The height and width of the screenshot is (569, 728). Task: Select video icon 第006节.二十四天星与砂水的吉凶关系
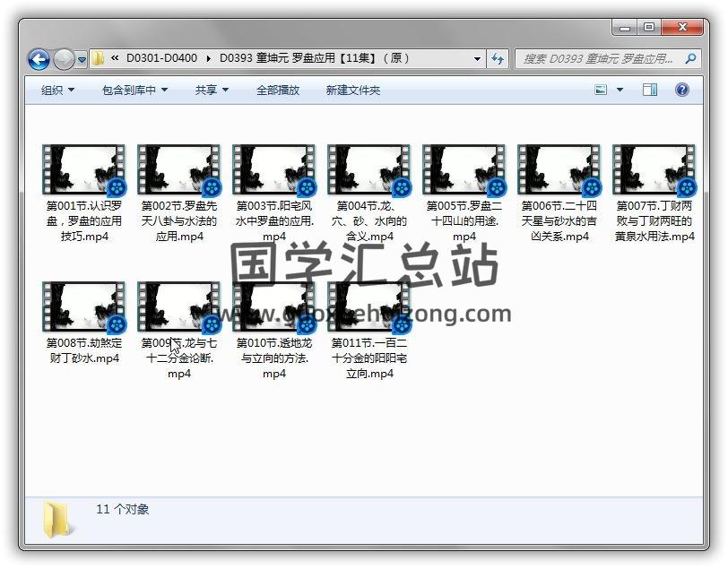click(x=559, y=170)
